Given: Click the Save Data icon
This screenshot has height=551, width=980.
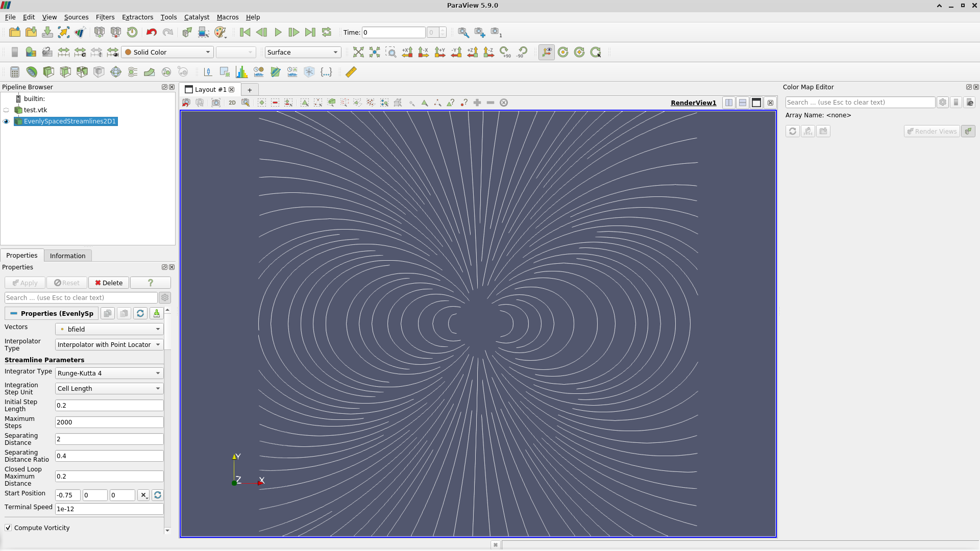Looking at the screenshot, I should [x=47, y=32].
